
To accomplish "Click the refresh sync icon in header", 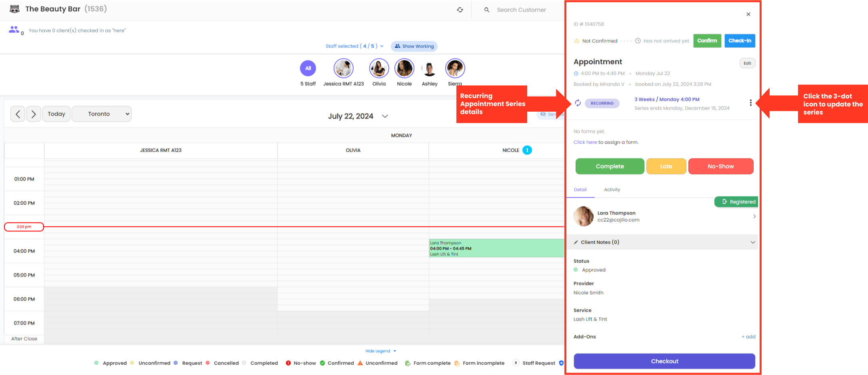I will [460, 10].
